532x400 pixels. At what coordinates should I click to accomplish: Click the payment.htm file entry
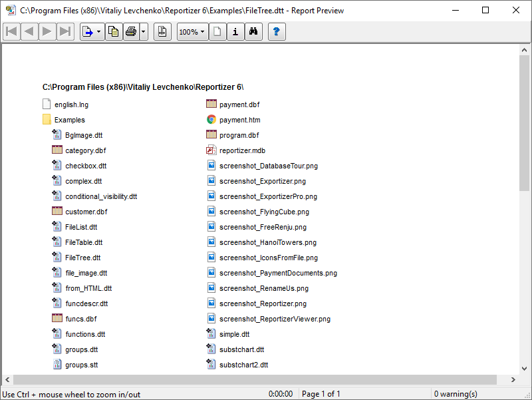[239, 120]
